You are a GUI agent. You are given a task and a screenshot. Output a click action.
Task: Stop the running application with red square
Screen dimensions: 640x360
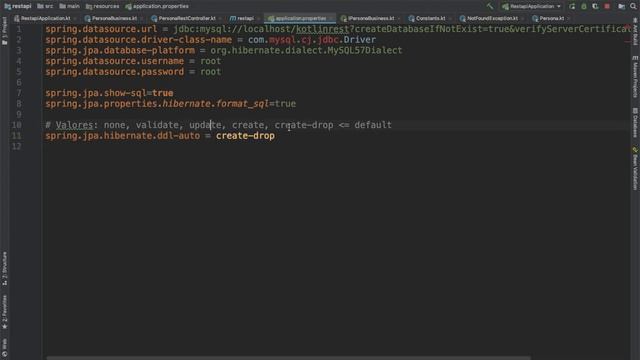607,6
